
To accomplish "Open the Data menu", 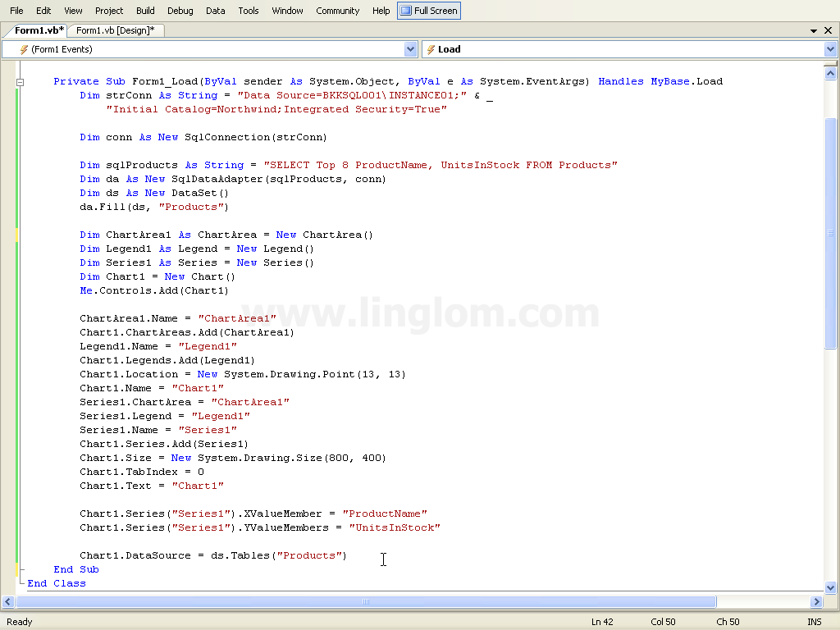I will click(216, 11).
